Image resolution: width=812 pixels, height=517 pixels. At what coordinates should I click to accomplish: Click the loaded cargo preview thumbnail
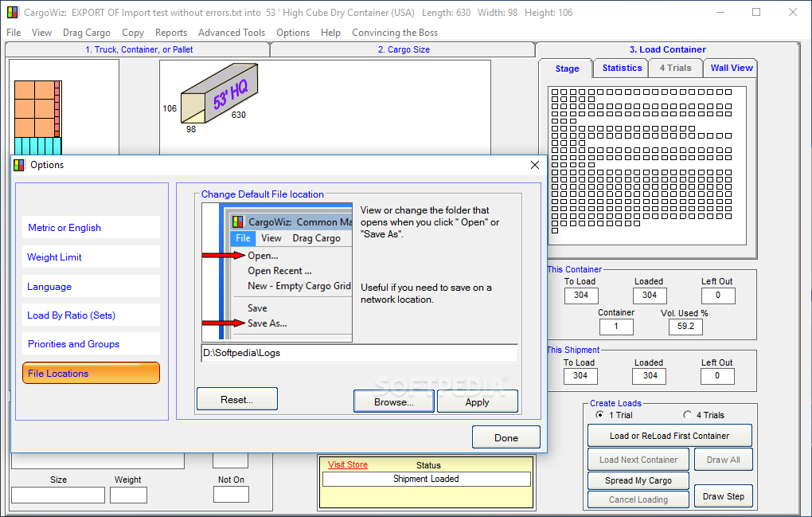(x=37, y=118)
